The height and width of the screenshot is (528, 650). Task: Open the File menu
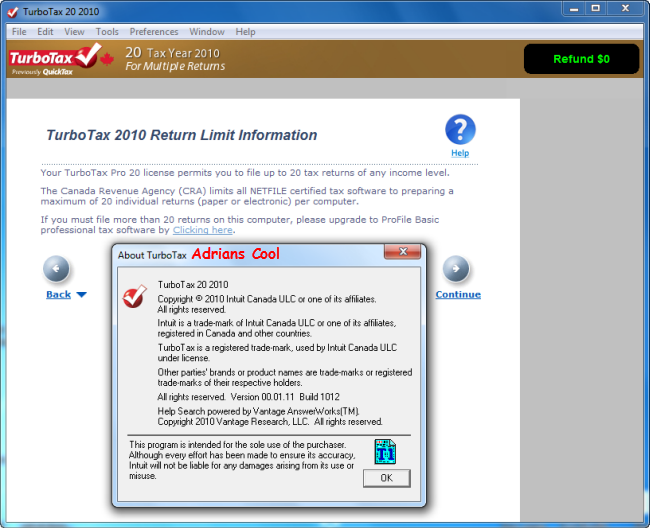(x=19, y=32)
